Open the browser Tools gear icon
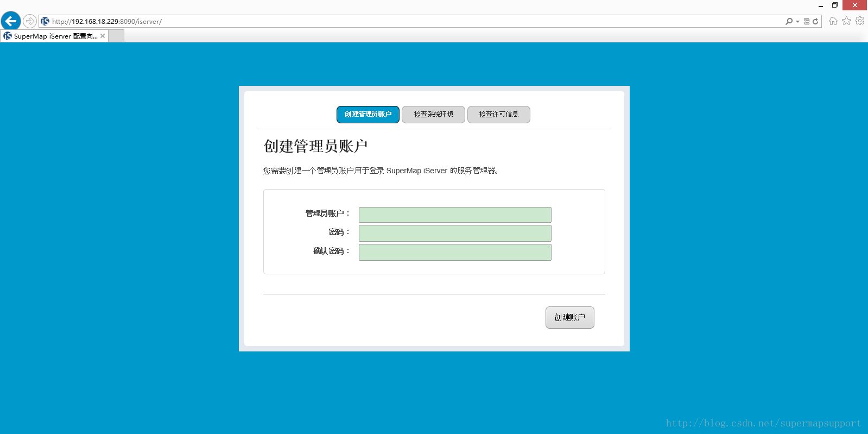The image size is (868, 434). pos(860,21)
